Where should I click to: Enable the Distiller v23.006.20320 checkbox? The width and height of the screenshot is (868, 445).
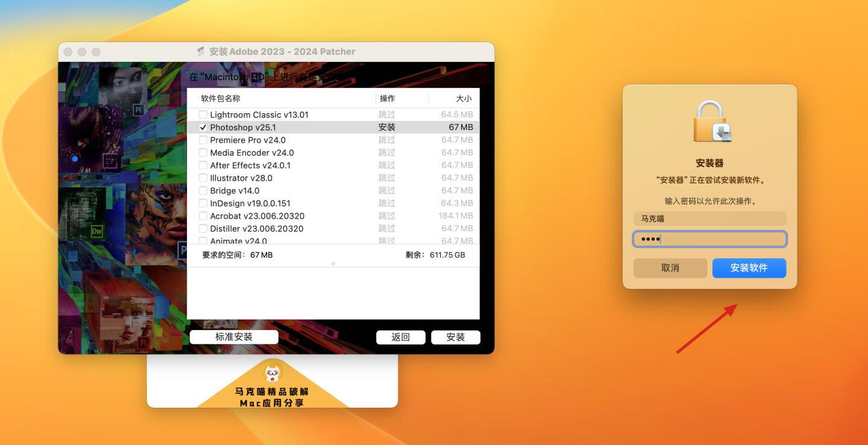(203, 228)
